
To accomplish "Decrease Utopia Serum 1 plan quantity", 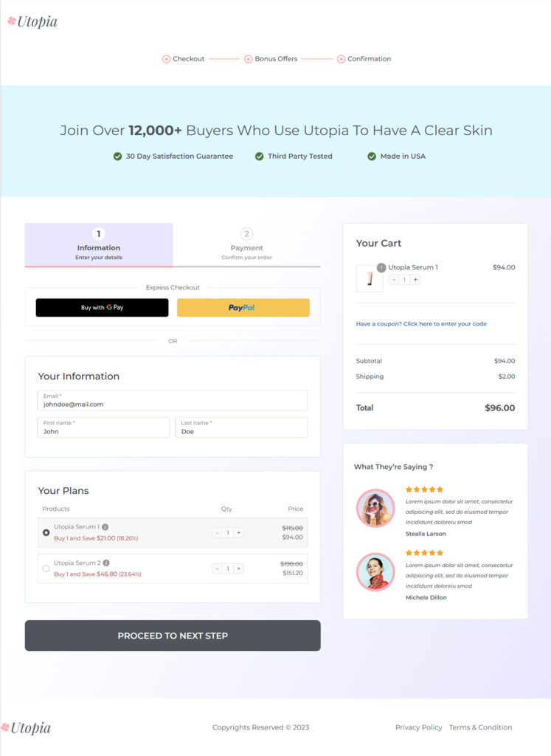I will [217, 533].
